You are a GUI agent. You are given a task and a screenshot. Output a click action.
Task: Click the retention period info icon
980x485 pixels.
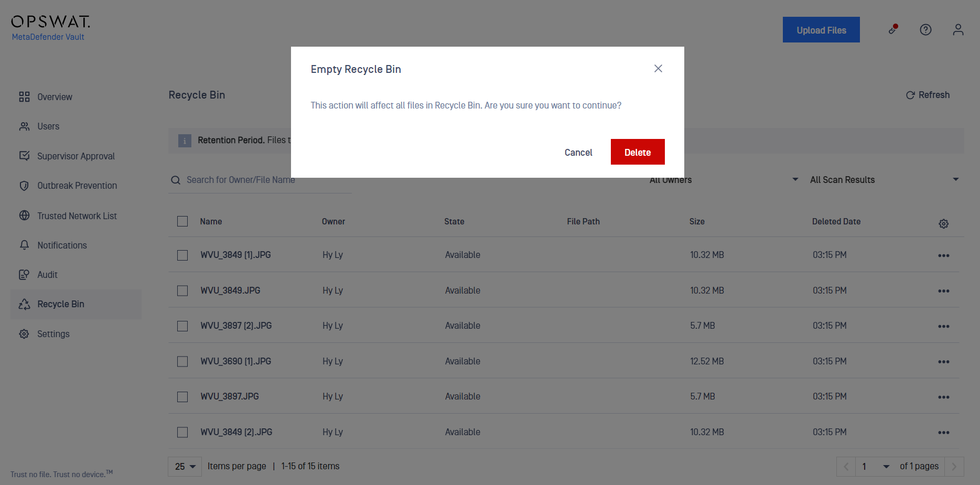[185, 141]
